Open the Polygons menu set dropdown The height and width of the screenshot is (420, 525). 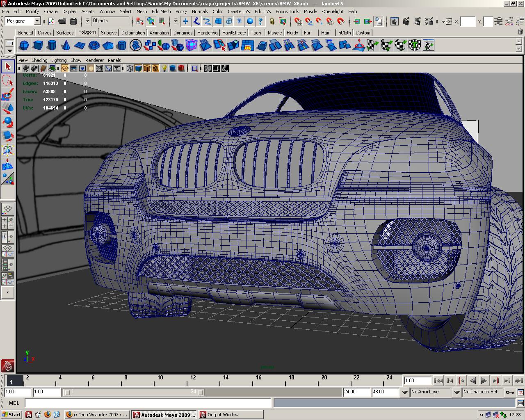pyautogui.click(x=37, y=21)
